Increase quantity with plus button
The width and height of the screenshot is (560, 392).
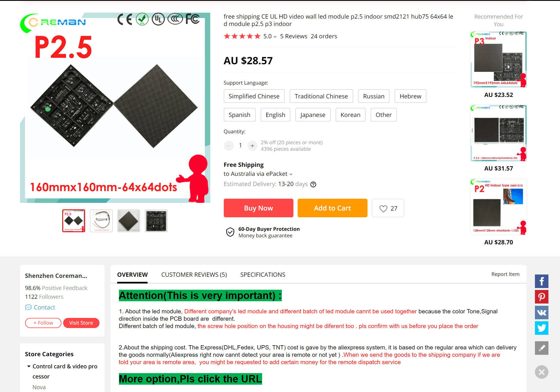252,146
